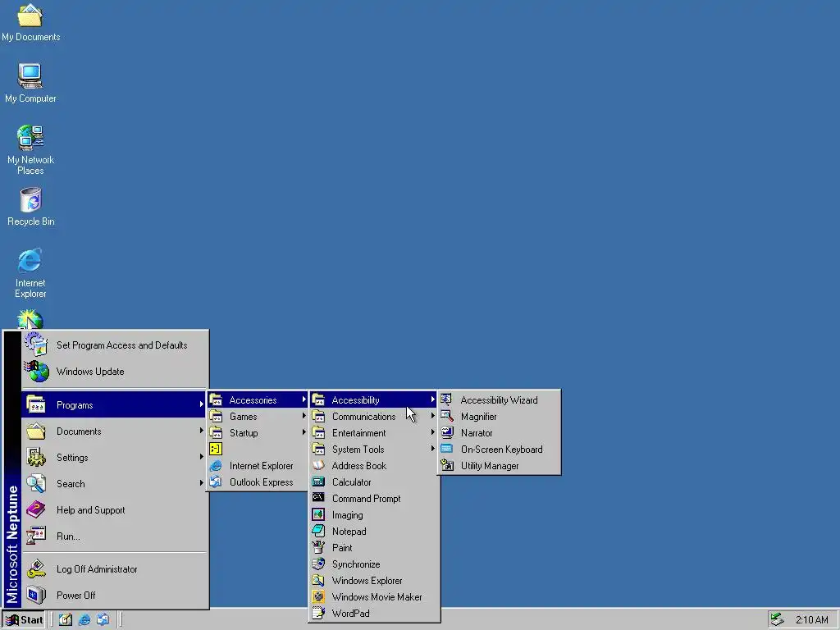Expand the System Tools folder
Screen dimensions: 840x630
(374, 450)
